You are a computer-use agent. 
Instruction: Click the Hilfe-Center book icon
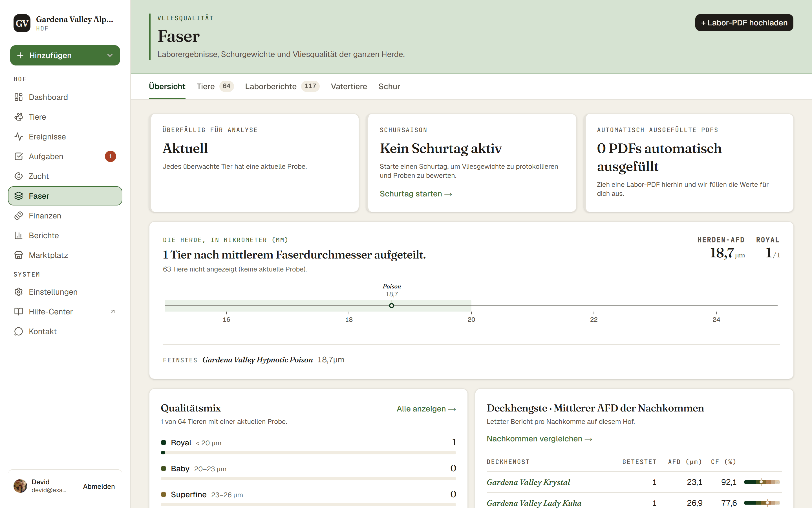[x=18, y=312]
